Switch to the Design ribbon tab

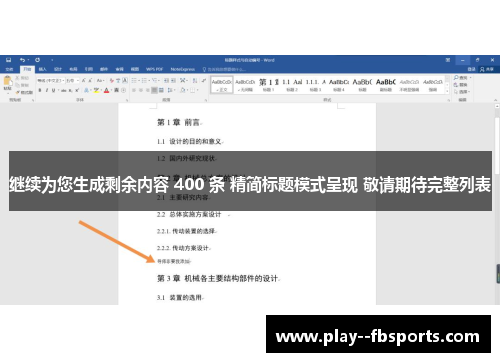[x=58, y=69]
